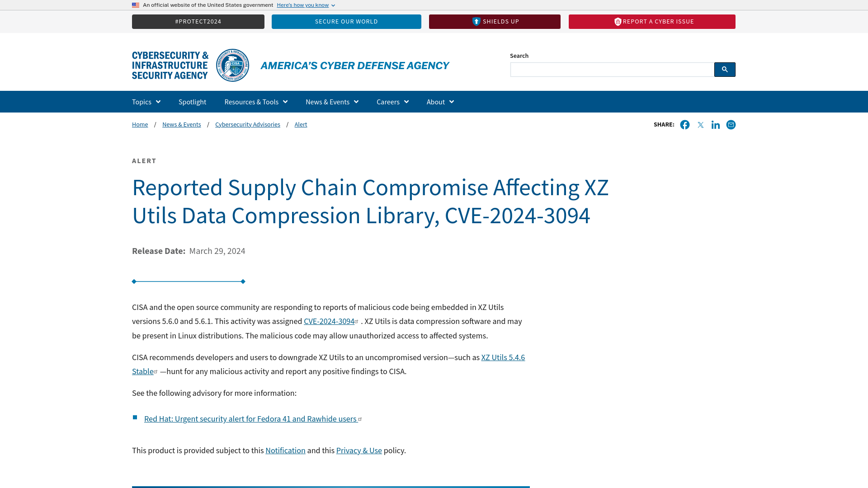Click the CISA shield logo icon
868x488 pixels.
tap(232, 65)
